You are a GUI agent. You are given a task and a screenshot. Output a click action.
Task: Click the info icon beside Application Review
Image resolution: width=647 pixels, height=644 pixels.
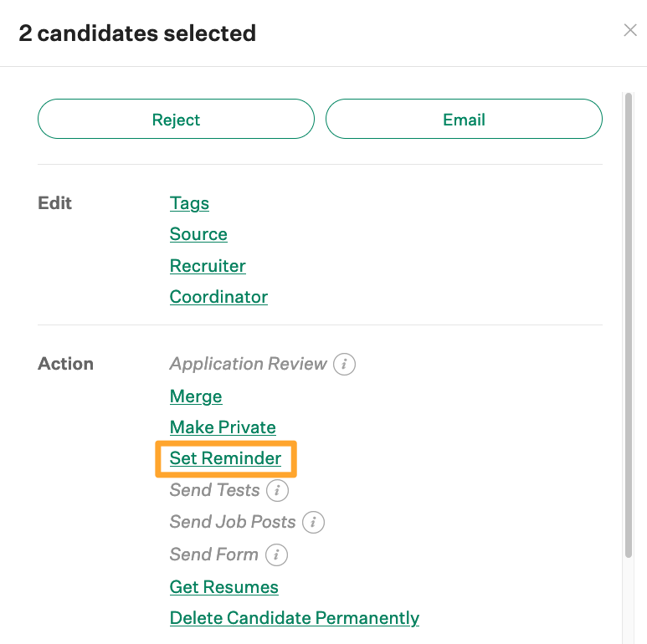[345, 365]
